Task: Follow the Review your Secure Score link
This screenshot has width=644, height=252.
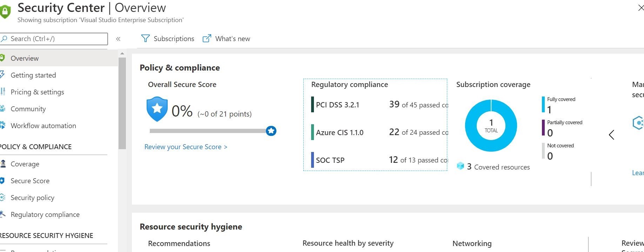Action: pyautogui.click(x=186, y=147)
